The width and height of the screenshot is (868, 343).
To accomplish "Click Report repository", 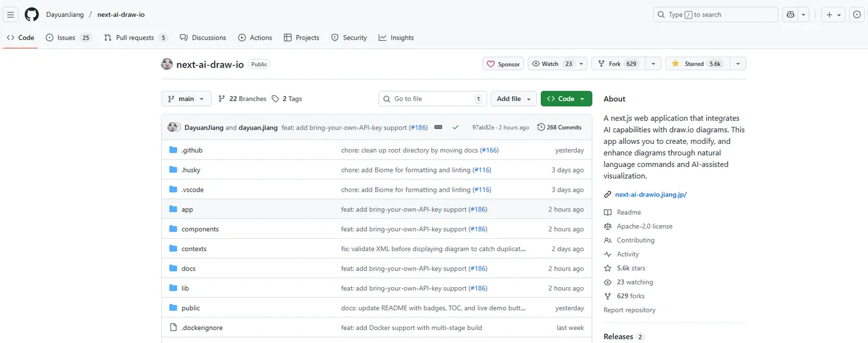I will (x=629, y=310).
